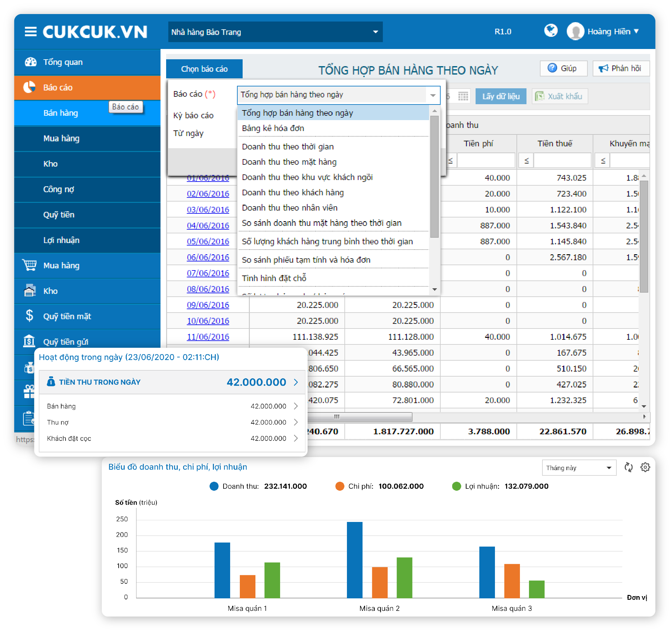
Task: Click the grid calendar icon
Action: tap(463, 97)
